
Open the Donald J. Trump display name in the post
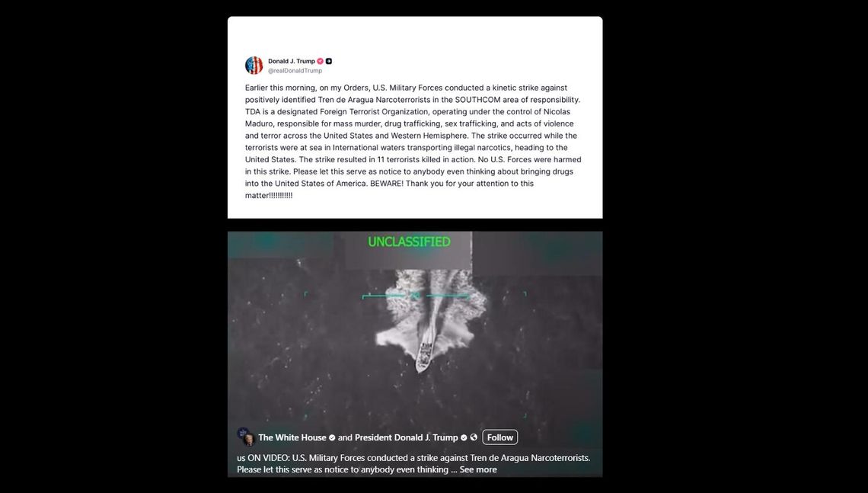point(292,62)
